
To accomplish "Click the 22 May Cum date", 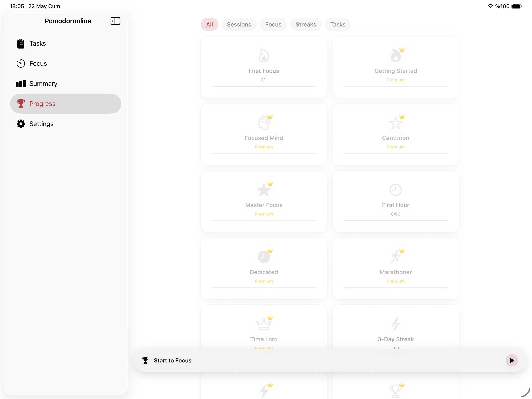I will tap(44, 6).
